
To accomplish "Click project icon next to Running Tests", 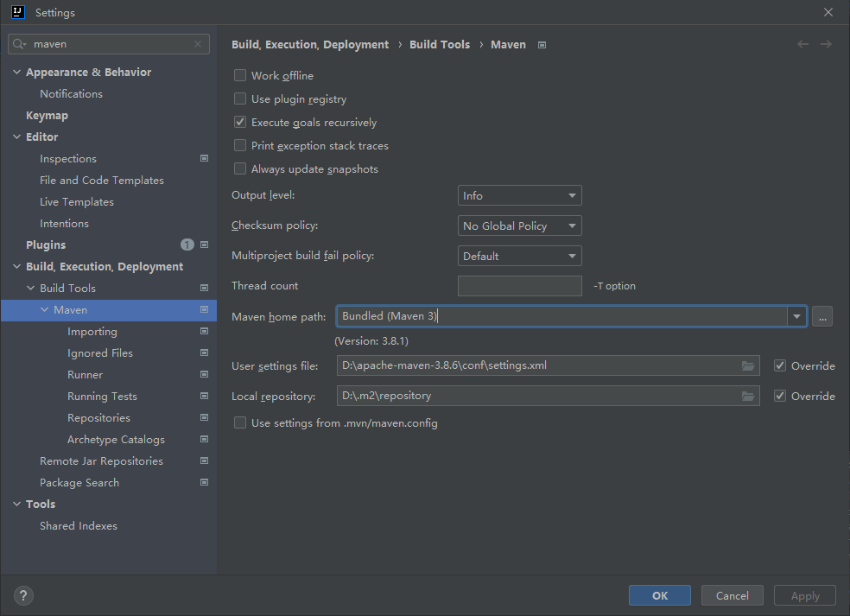I will [x=205, y=396].
